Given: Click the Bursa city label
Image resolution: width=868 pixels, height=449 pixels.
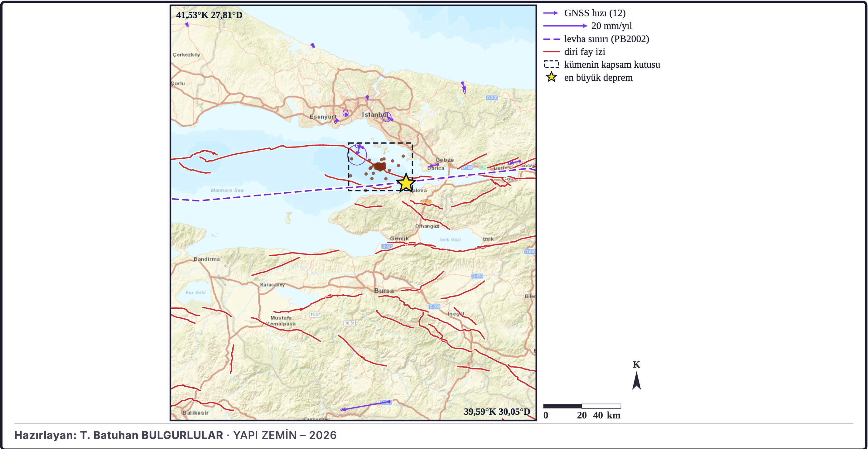Looking at the screenshot, I should (384, 291).
